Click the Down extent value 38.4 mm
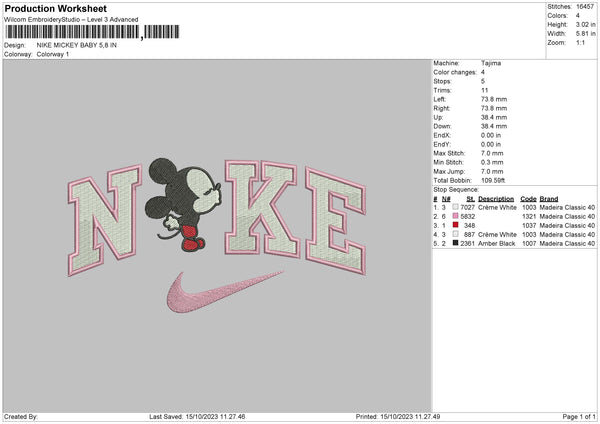 pos(494,126)
